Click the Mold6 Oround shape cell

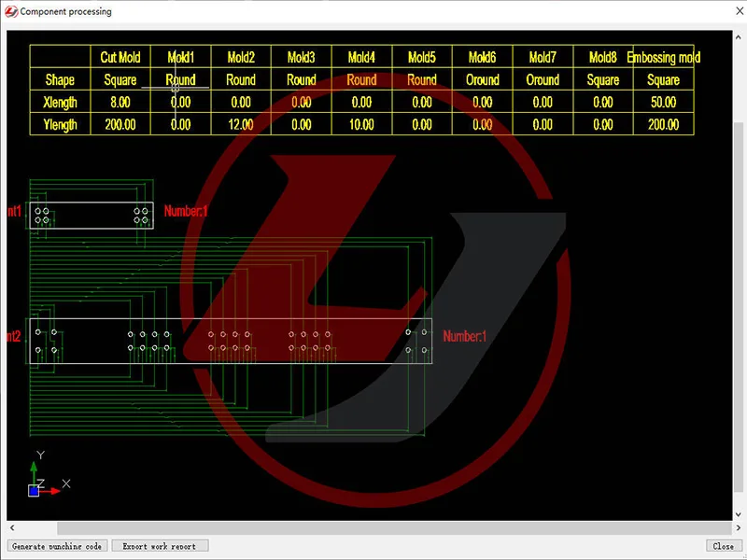point(483,80)
